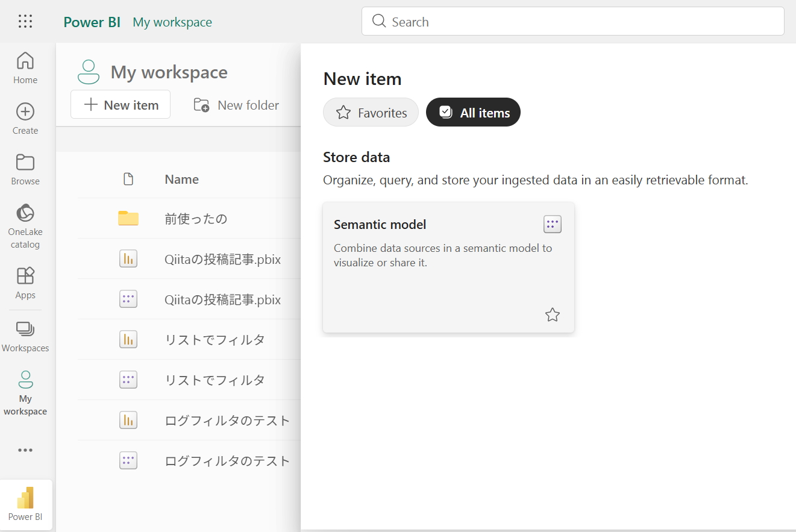
Task: Click semantic model icon beside Qiitaの投稿記事.pbix
Action: click(x=128, y=299)
